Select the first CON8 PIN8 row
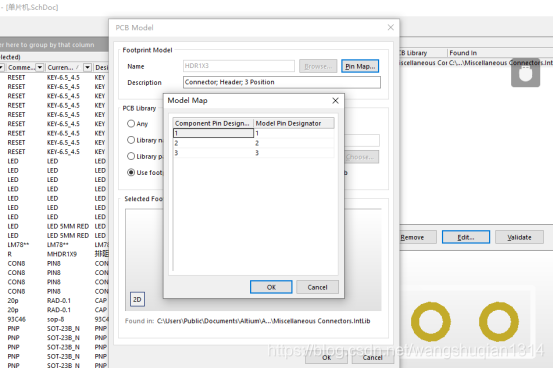The image size is (554, 369). coord(55,263)
